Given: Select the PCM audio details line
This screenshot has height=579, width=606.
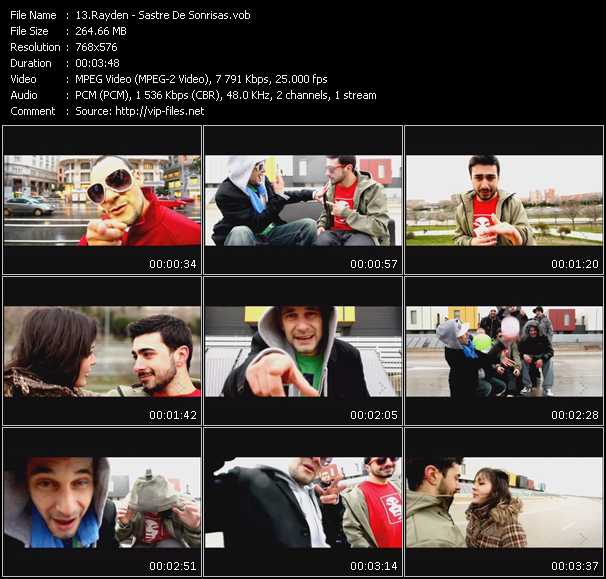Looking at the screenshot, I should (x=226, y=95).
